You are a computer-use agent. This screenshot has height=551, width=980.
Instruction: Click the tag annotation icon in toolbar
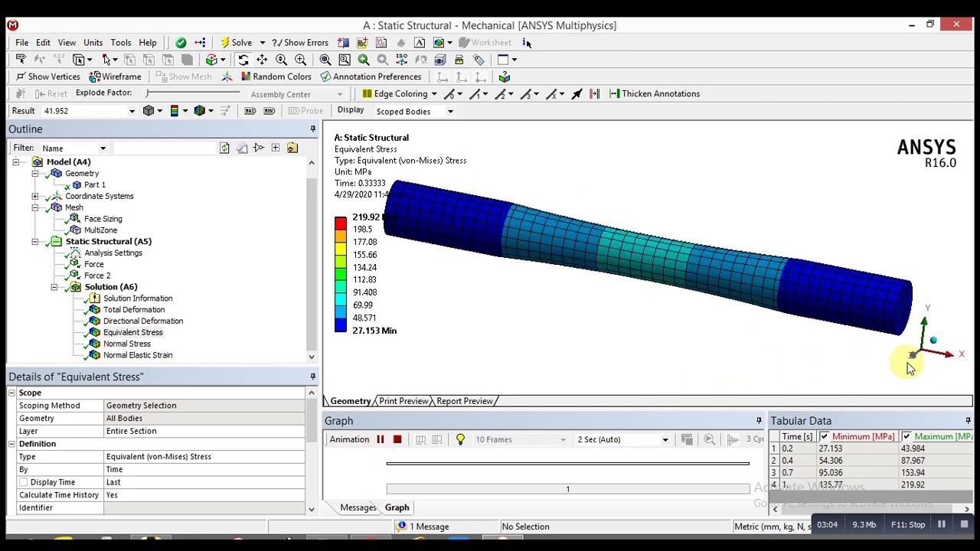(x=479, y=60)
